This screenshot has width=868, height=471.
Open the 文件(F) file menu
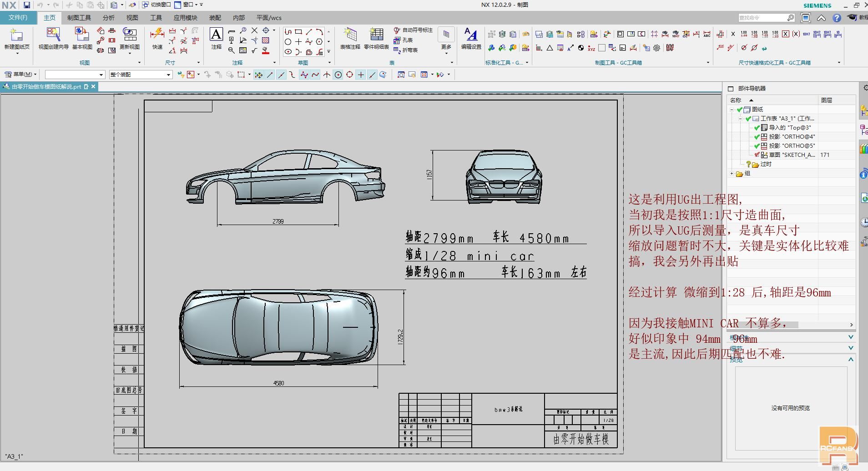coord(18,17)
